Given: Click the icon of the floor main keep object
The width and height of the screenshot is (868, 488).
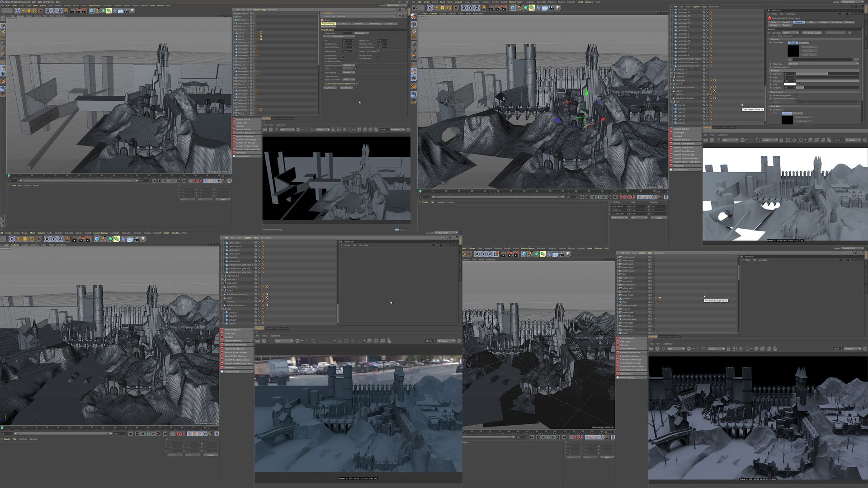Looking at the screenshot, I should click(620, 319).
